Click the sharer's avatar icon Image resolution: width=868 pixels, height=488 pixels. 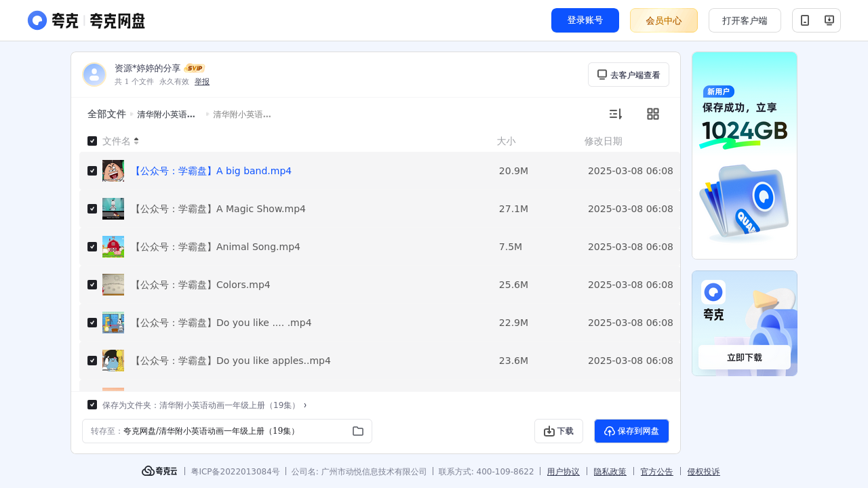[94, 75]
